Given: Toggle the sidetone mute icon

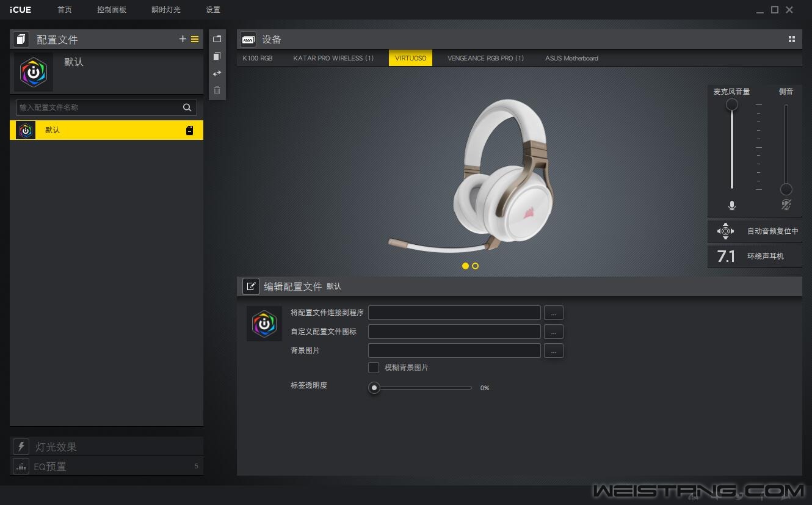Looking at the screenshot, I should [786, 205].
